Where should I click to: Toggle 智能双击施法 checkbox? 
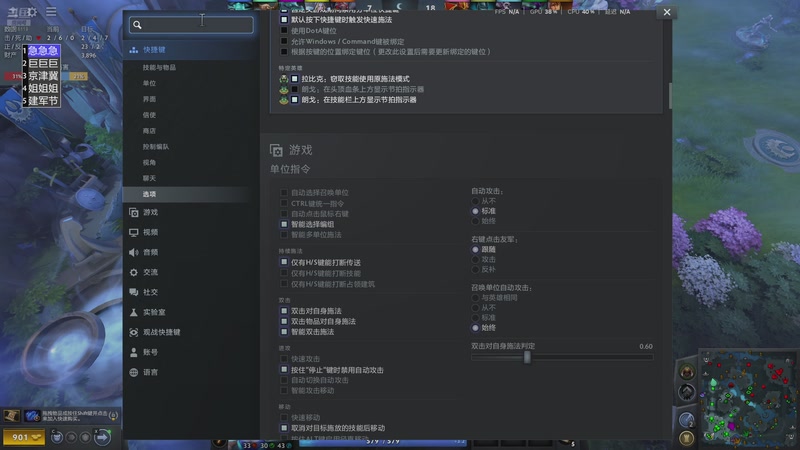pos(284,332)
